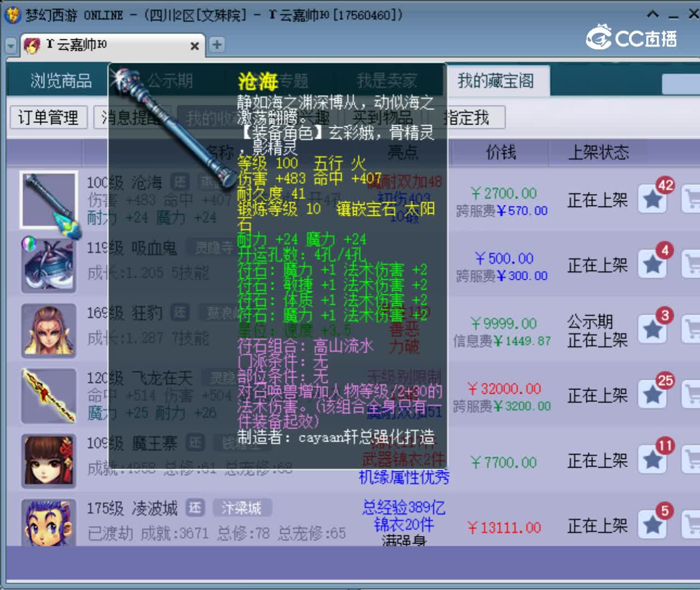The image size is (700, 590).
Task: Add 飞龙在天 weapon to cart
Action: click(691, 395)
